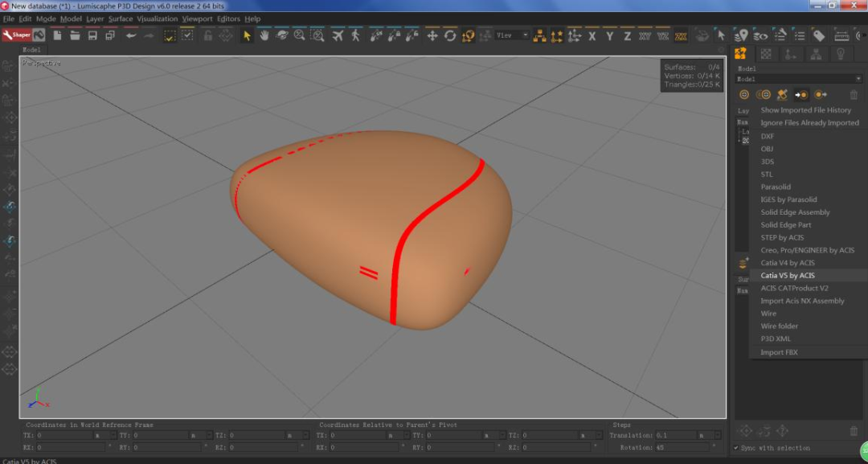
Task: Choose Wire folder import entry
Action: (780, 326)
